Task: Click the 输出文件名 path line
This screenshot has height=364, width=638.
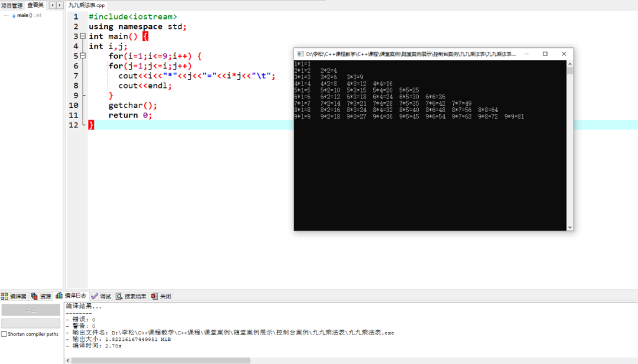Action: click(x=231, y=332)
